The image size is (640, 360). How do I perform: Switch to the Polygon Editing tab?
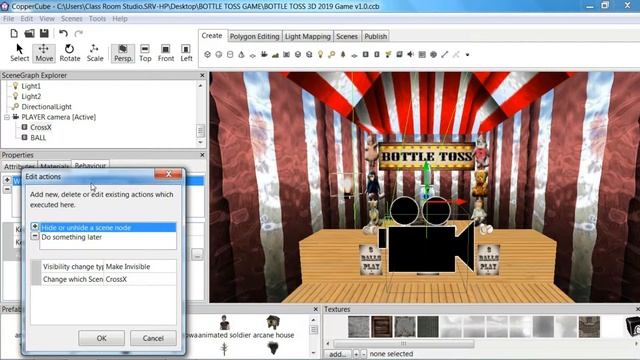(254, 36)
